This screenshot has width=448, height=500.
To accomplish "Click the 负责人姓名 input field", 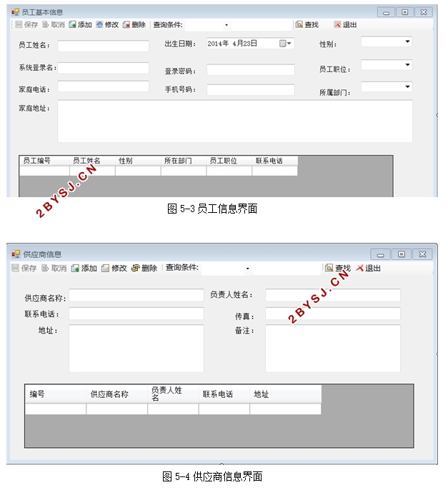I will (x=333, y=295).
